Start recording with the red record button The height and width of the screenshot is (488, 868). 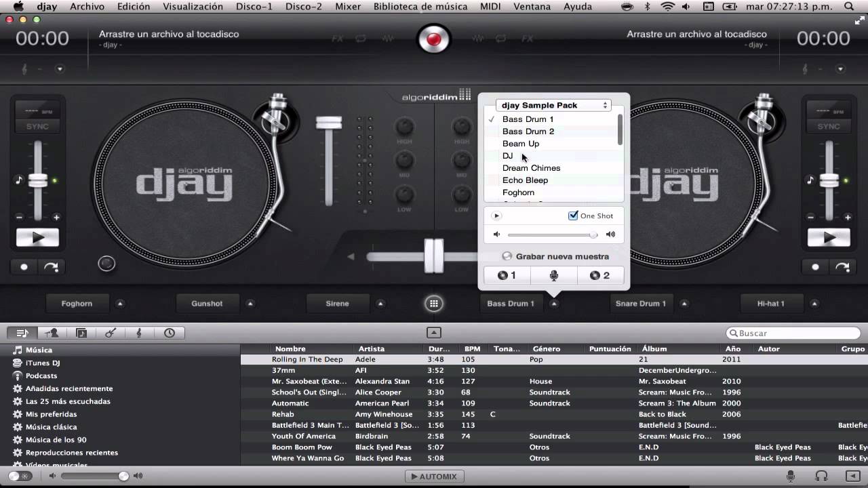click(x=434, y=39)
